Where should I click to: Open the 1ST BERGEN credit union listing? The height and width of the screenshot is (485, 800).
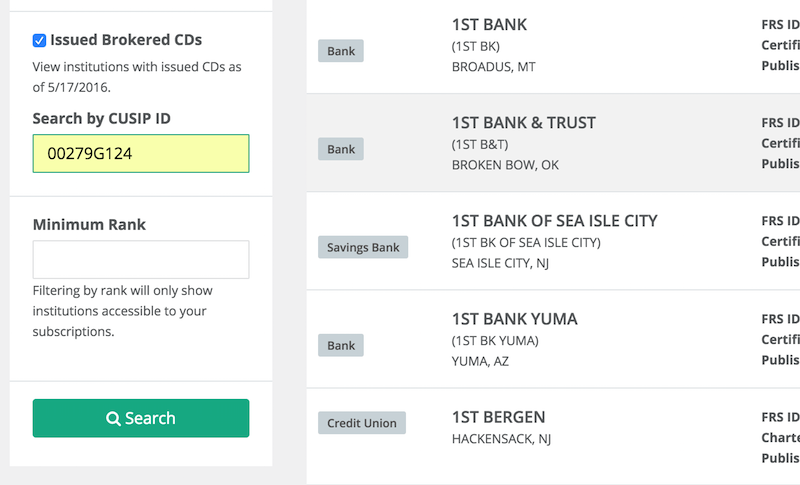click(498, 417)
